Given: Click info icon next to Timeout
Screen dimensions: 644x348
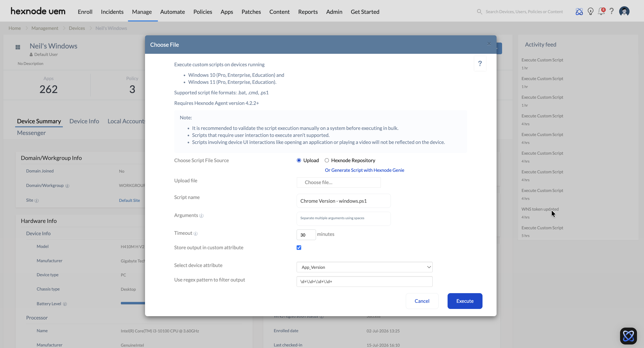Looking at the screenshot, I should [196, 234].
